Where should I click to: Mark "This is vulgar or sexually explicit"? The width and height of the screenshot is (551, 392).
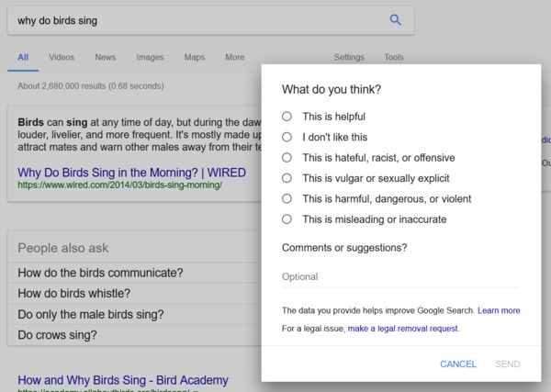tap(287, 178)
